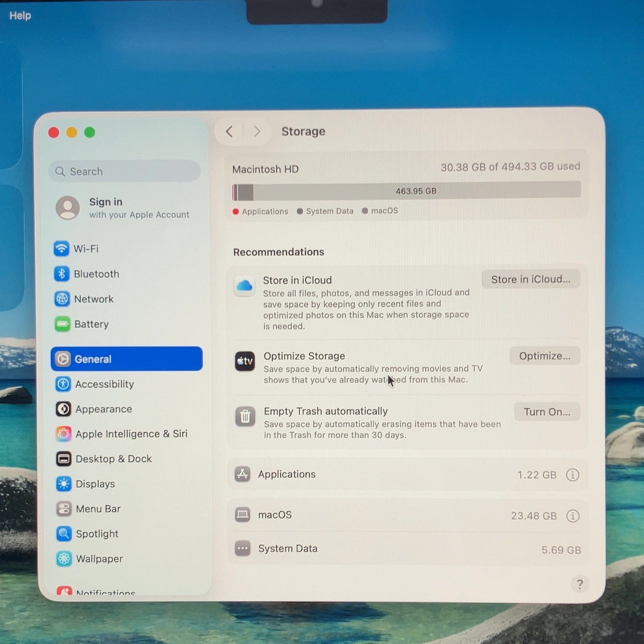Image resolution: width=644 pixels, height=644 pixels.
Task: Select Accessibility label in the sidebar
Action: (x=105, y=384)
